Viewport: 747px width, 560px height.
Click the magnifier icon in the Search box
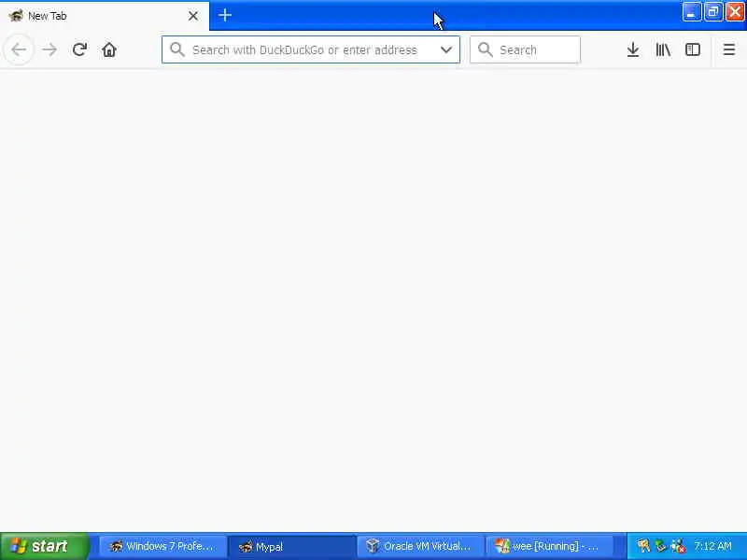486,49
